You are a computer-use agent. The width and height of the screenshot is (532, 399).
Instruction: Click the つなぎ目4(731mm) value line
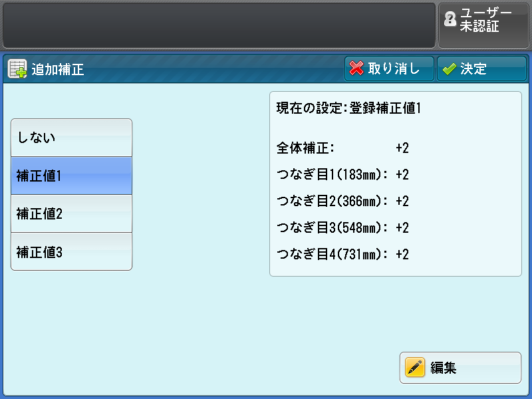342,254
